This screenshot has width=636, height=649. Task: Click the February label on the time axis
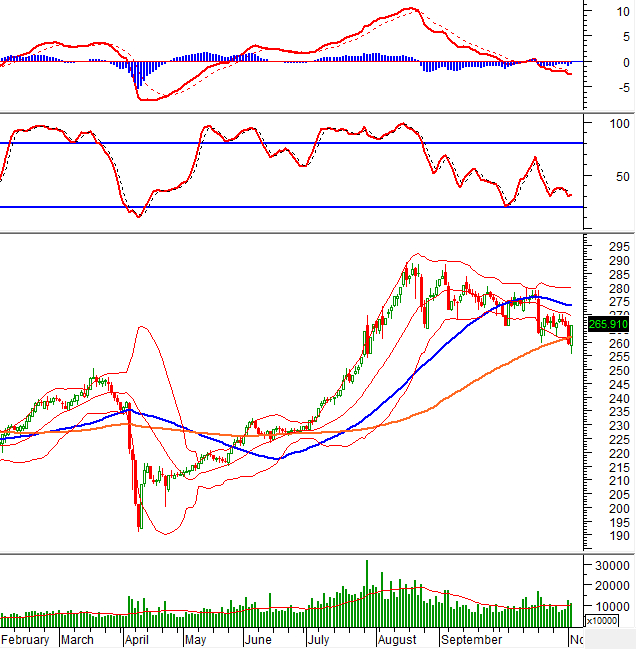click(25, 639)
